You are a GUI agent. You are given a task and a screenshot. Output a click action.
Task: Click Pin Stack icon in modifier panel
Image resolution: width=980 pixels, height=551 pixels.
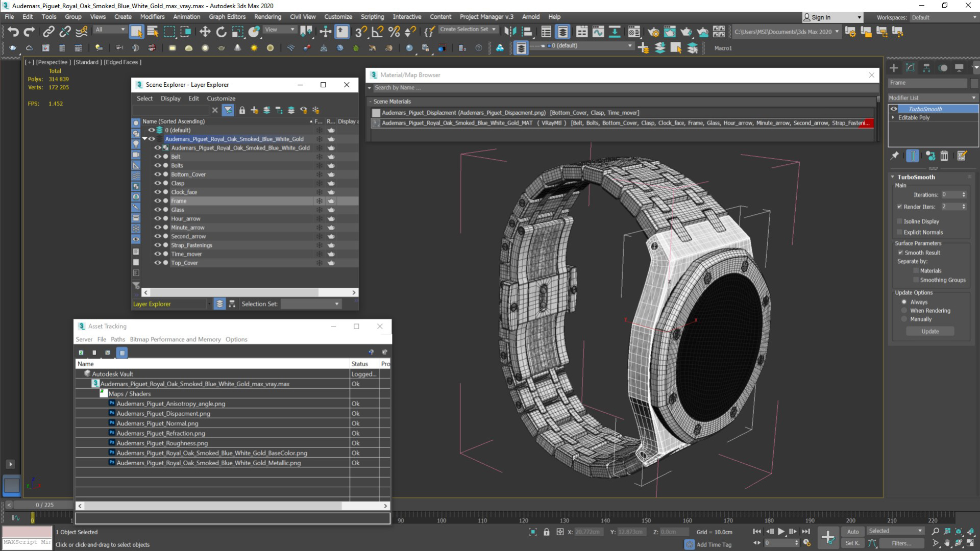[x=895, y=156]
